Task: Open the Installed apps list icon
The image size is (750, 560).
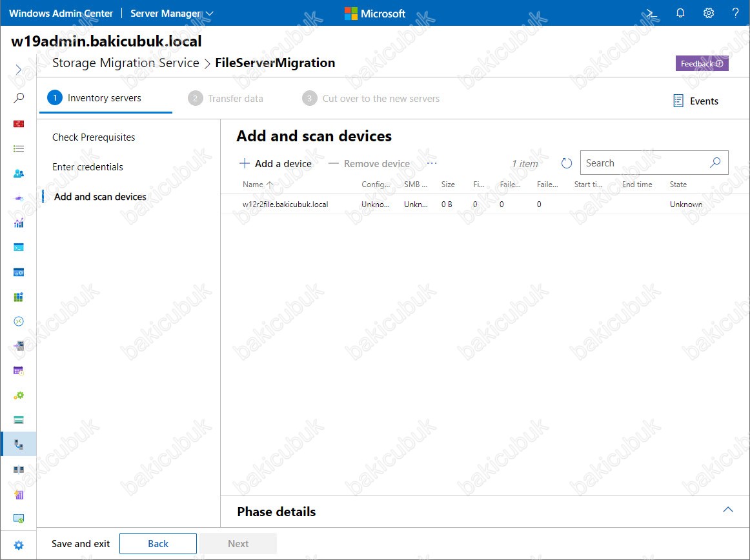Action: click(x=18, y=149)
